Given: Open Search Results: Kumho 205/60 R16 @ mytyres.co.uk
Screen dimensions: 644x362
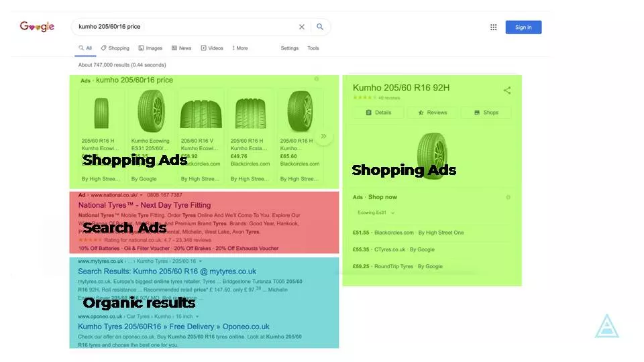Looking at the screenshot, I should coord(167,271).
